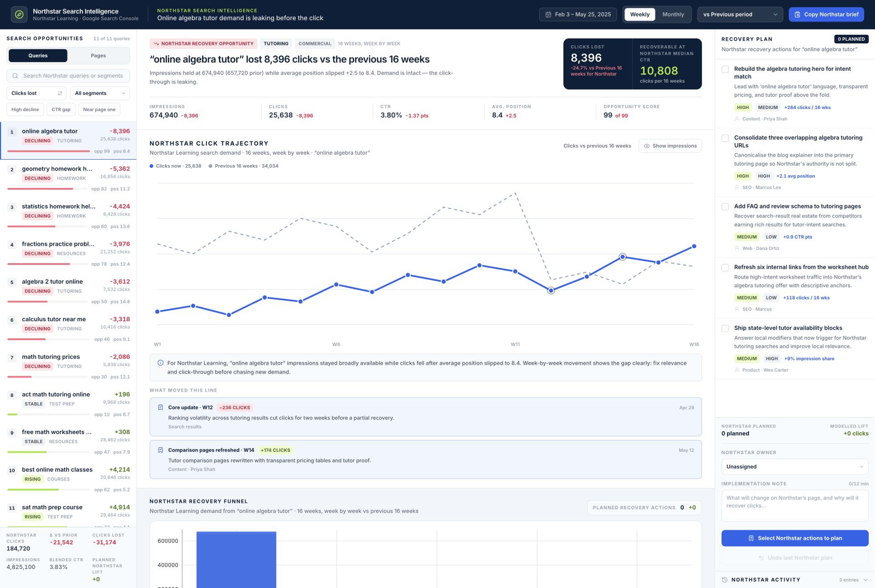Select the calculus tutor near me row
This screenshot has height=588, width=875.
click(x=68, y=329)
